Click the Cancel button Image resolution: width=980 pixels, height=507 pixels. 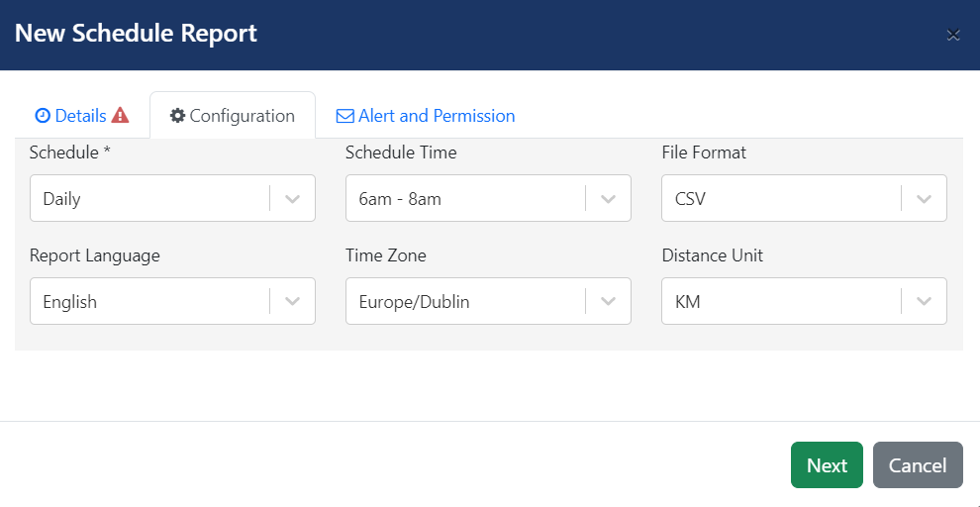pos(918,465)
